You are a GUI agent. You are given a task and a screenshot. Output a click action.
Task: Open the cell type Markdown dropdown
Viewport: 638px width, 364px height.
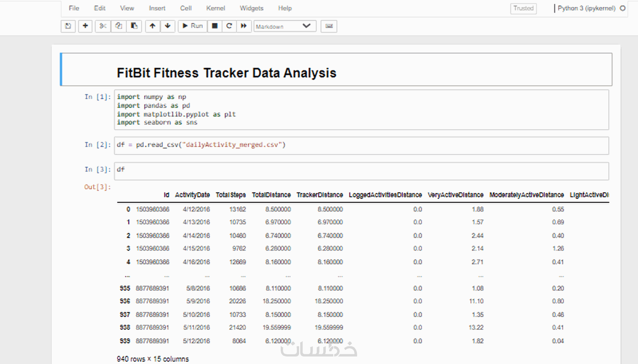click(x=285, y=26)
